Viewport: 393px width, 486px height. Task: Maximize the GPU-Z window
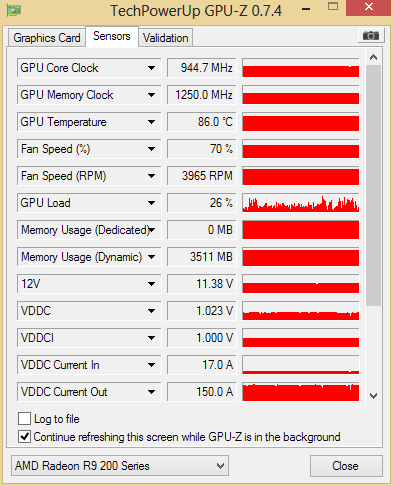click(x=333, y=6)
